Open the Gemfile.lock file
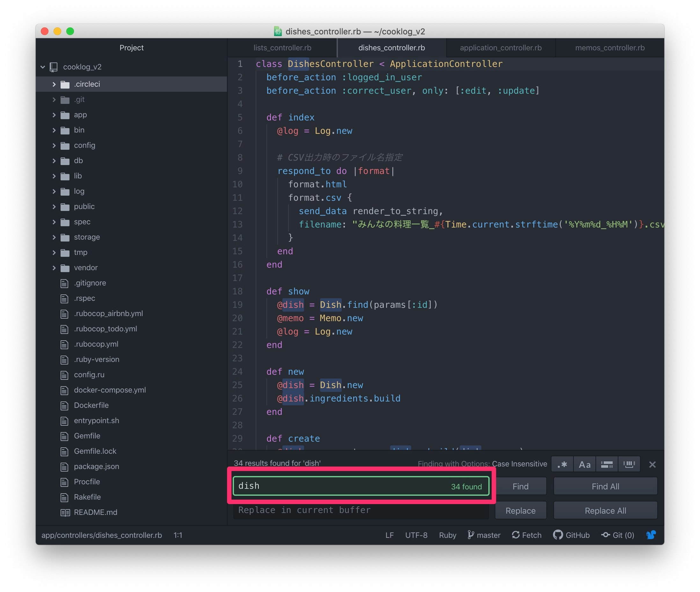 click(95, 451)
